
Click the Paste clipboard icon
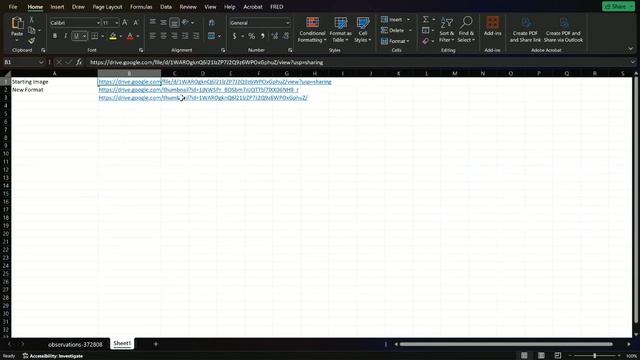coord(17,23)
